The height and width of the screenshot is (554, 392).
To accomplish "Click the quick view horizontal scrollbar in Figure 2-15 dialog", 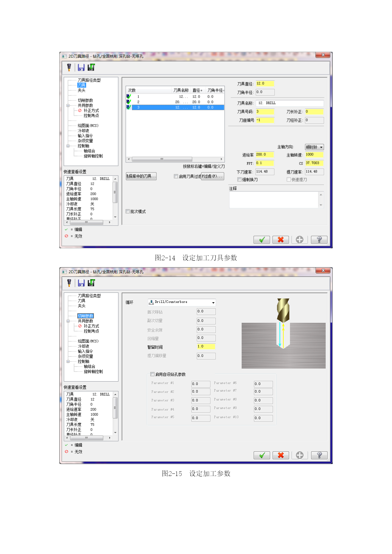I will (88, 438).
